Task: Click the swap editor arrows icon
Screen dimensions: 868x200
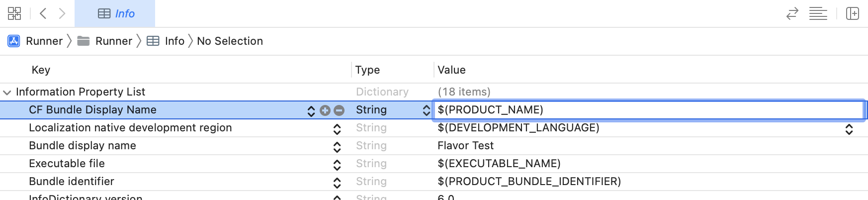Action: pos(792,13)
